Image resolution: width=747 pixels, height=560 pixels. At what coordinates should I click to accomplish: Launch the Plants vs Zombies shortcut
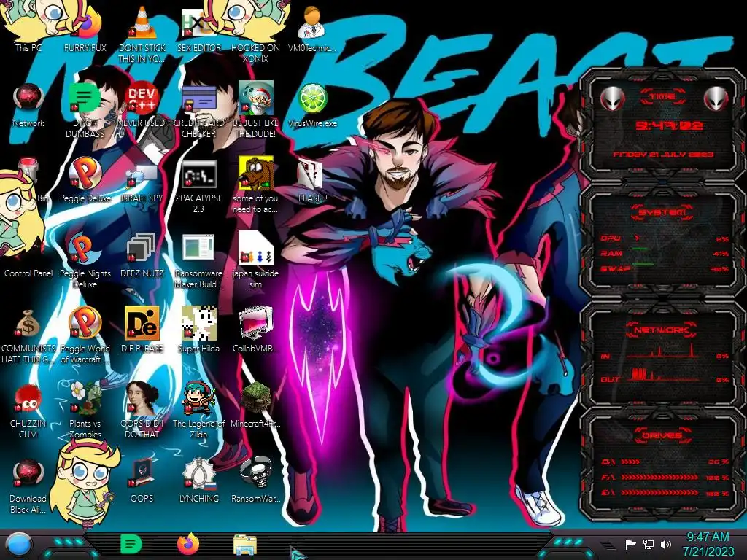[85, 411]
